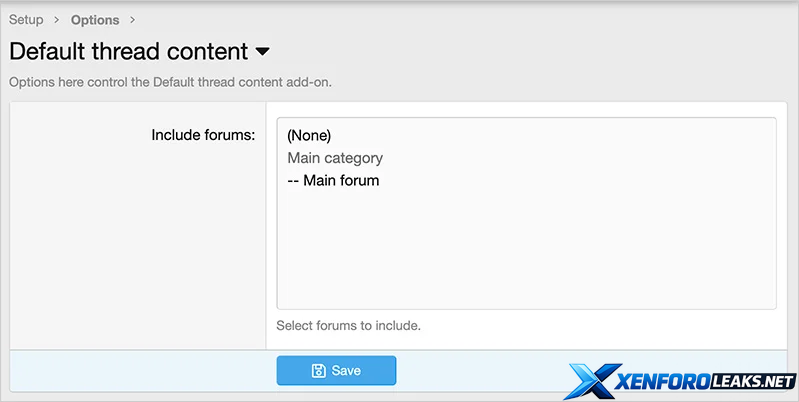Image resolution: width=799 pixels, height=402 pixels.
Task: Click the add-on description text under the heading
Action: pyautogui.click(x=170, y=82)
